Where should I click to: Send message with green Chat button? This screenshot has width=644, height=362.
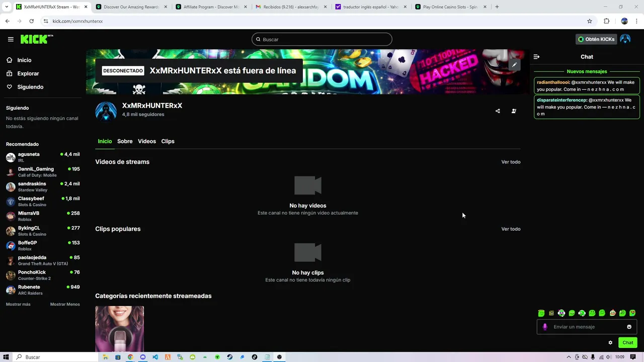(x=628, y=343)
